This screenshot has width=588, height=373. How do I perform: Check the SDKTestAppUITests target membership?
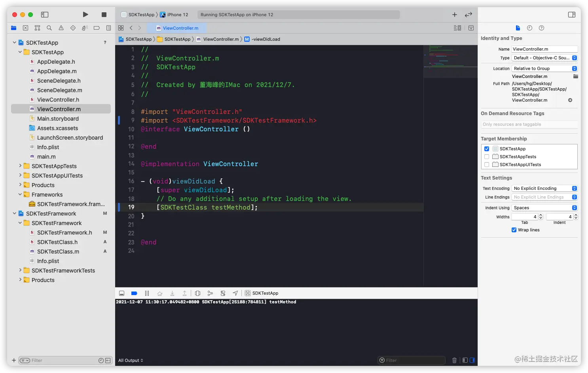coord(487,165)
